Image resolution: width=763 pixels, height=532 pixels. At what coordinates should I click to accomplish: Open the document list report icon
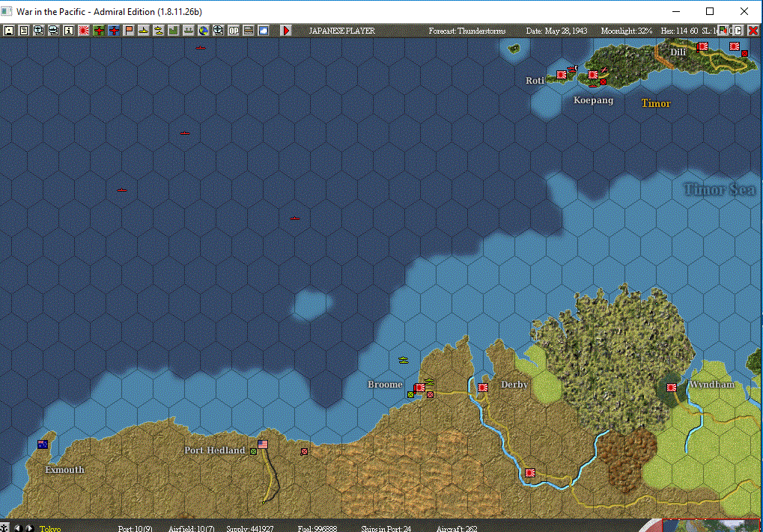pos(24,31)
